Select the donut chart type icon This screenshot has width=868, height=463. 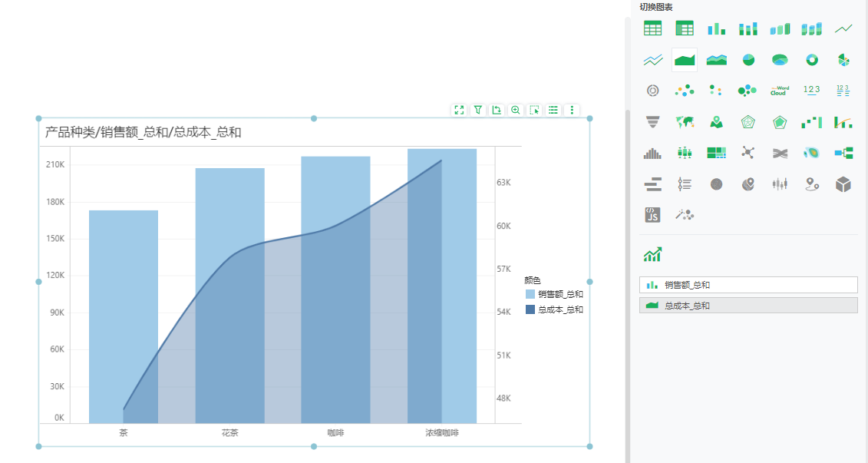click(812, 60)
